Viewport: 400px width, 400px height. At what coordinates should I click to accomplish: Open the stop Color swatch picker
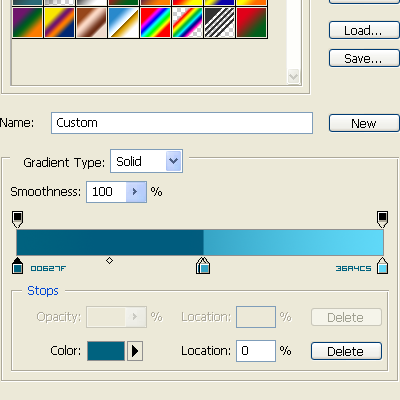coord(106,351)
